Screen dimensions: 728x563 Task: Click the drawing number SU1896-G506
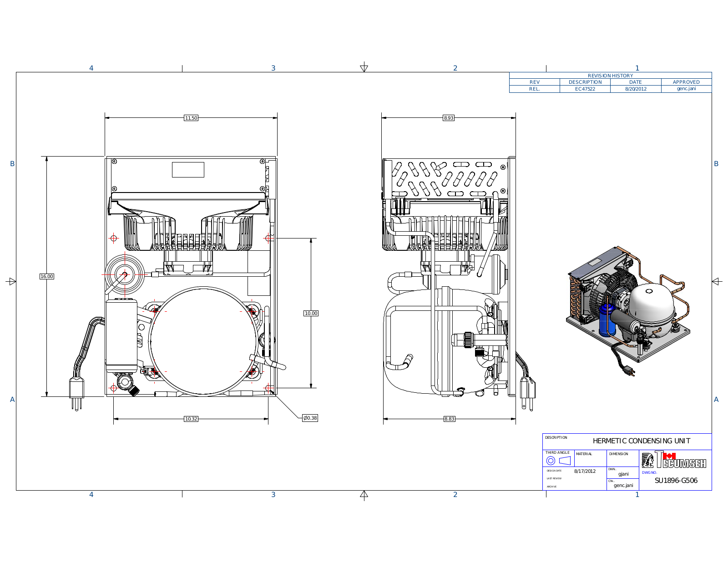(x=676, y=481)
